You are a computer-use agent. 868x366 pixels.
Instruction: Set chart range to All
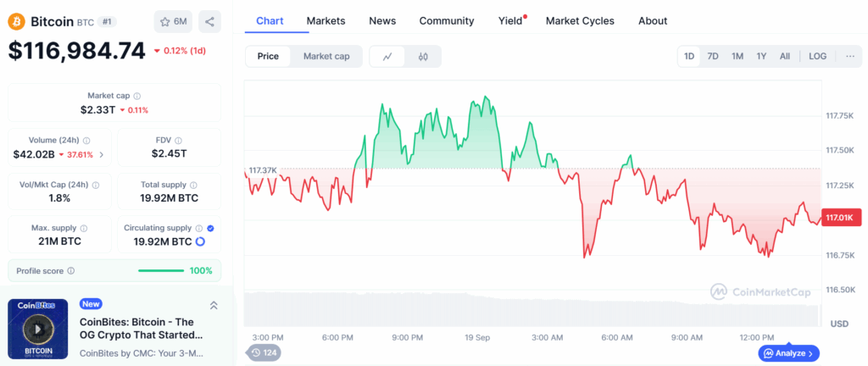point(785,57)
